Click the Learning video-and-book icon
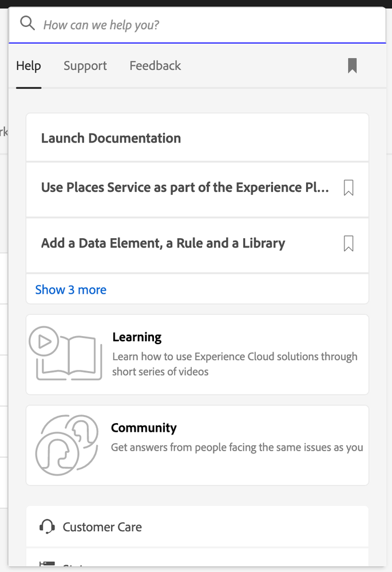 click(65, 353)
